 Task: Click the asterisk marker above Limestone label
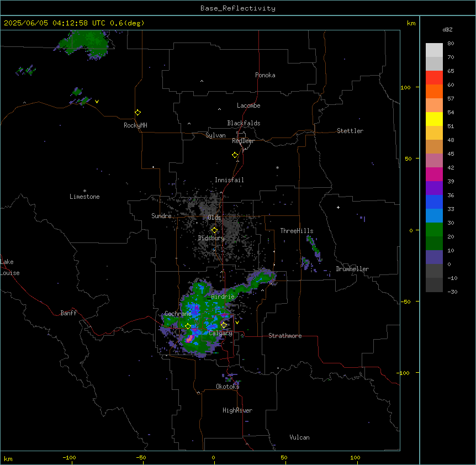(x=84, y=191)
